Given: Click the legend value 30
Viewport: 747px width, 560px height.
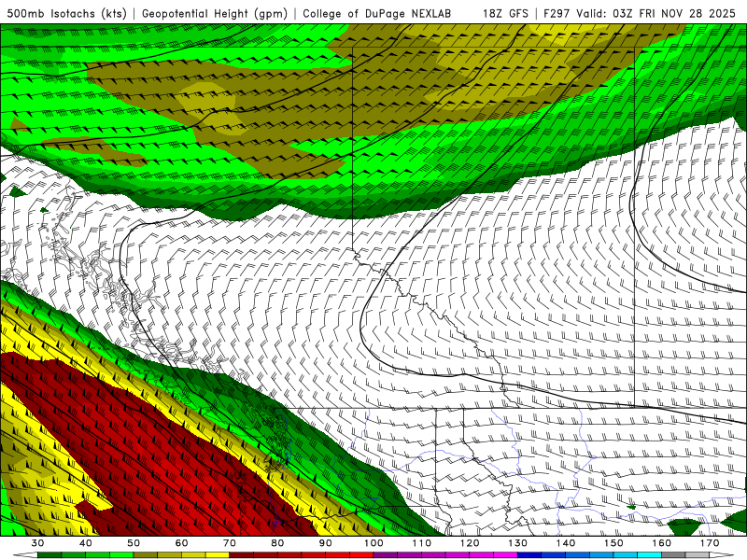Looking at the screenshot, I should [x=37, y=543].
